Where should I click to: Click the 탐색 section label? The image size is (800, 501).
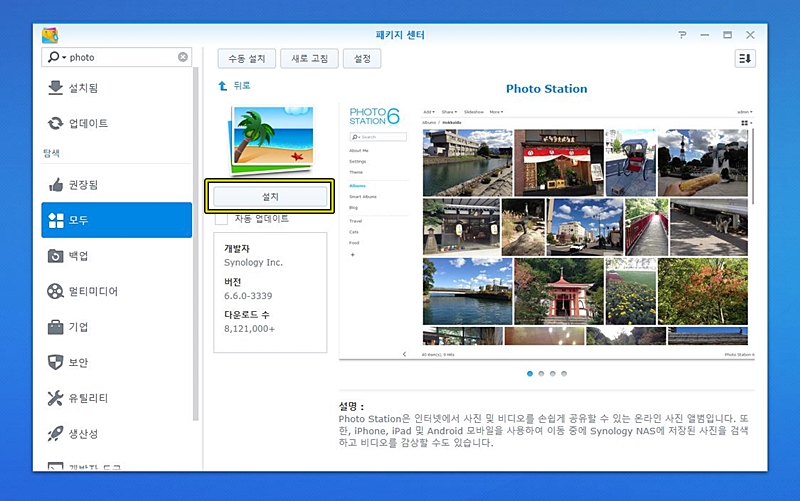[51, 153]
